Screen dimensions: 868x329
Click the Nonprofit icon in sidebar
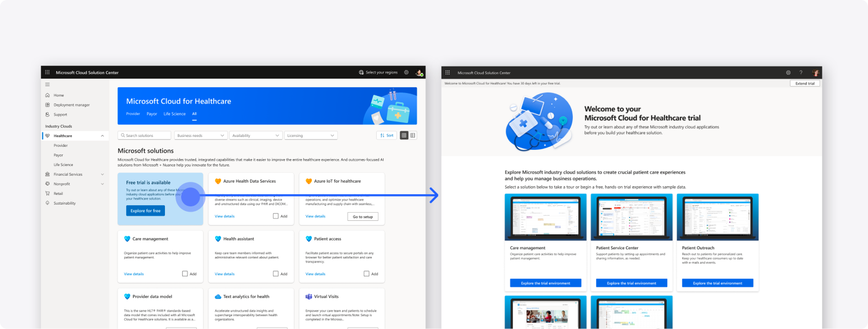click(47, 184)
